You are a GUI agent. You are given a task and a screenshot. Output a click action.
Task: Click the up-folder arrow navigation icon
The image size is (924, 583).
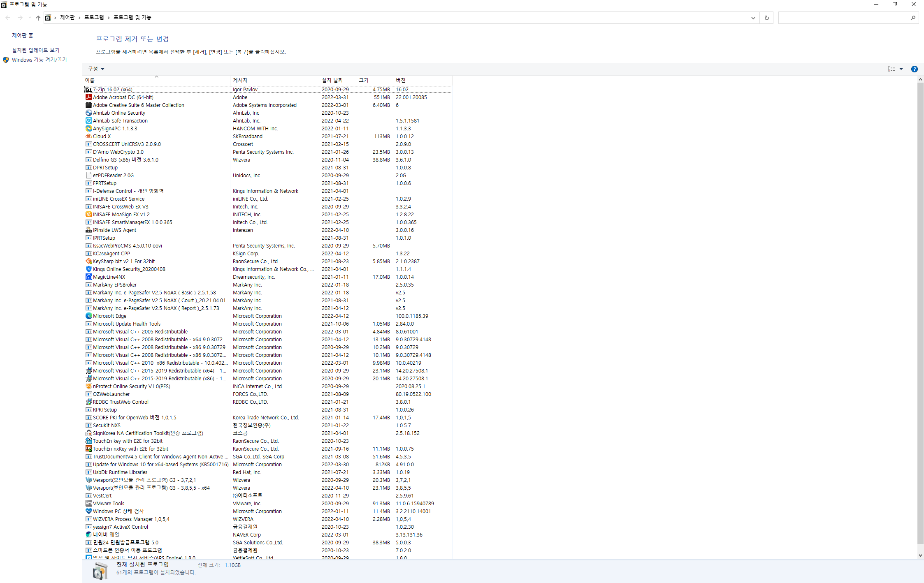(x=38, y=18)
